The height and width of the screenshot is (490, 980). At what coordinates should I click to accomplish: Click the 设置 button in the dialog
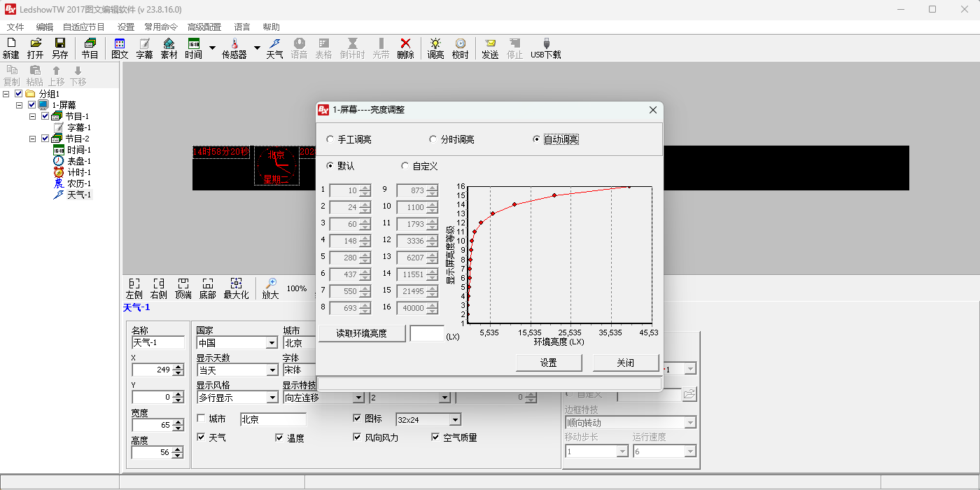(549, 363)
